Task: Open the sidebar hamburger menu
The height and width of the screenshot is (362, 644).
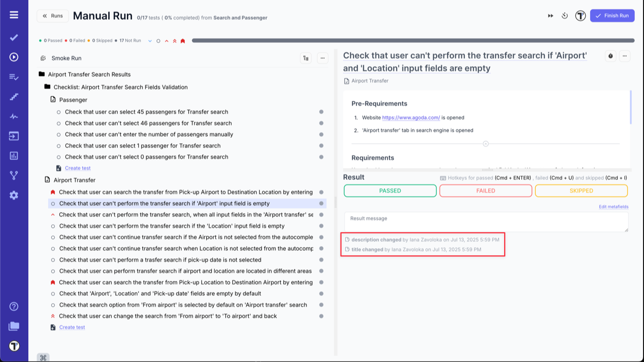Action: (14, 14)
